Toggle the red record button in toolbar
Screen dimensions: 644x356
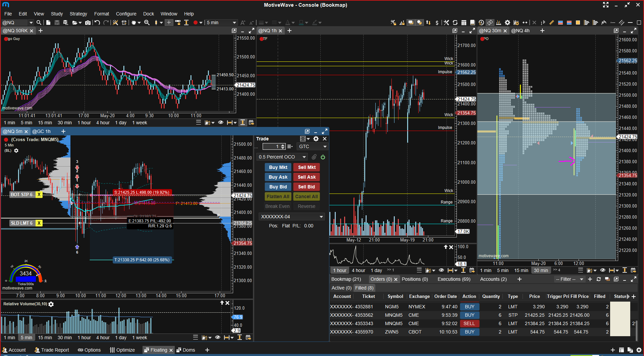click(x=196, y=23)
